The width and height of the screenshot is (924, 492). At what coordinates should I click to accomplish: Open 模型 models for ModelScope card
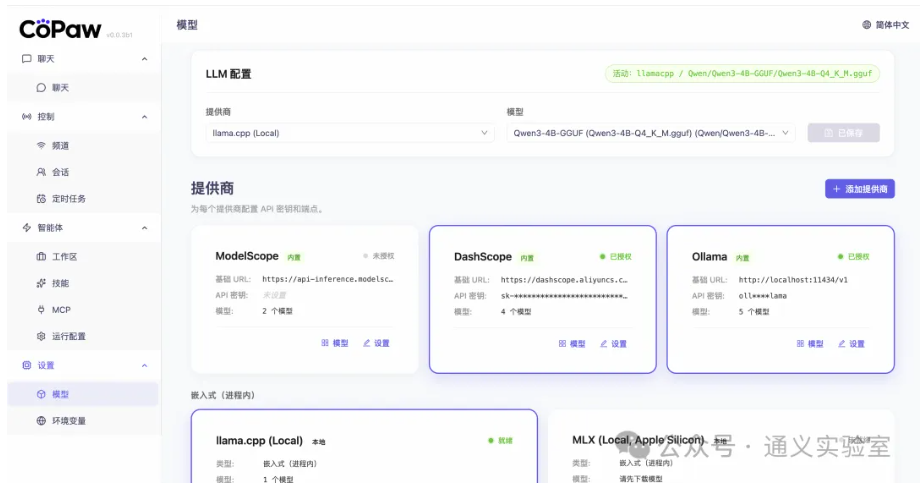pos(335,343)
